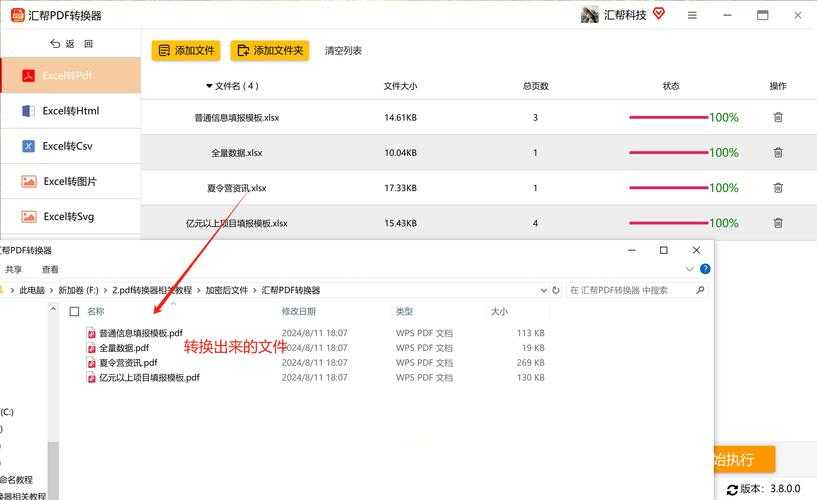This screenshot has width=817, height=500.
Task: Click the Excel转图片 image icon
Action: click(29, 181)
